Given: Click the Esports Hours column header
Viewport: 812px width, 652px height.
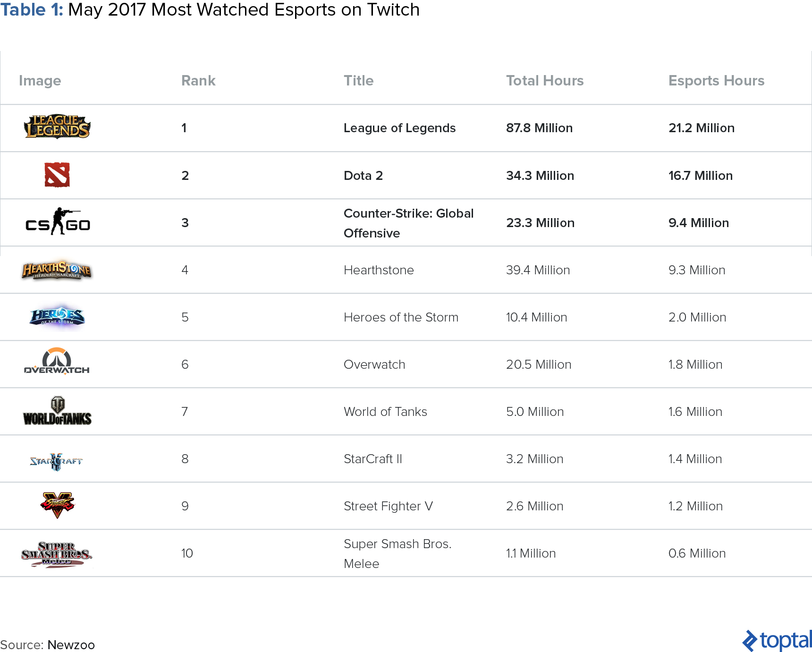Looking at the screenshot, I should click(x=716, y=81).
